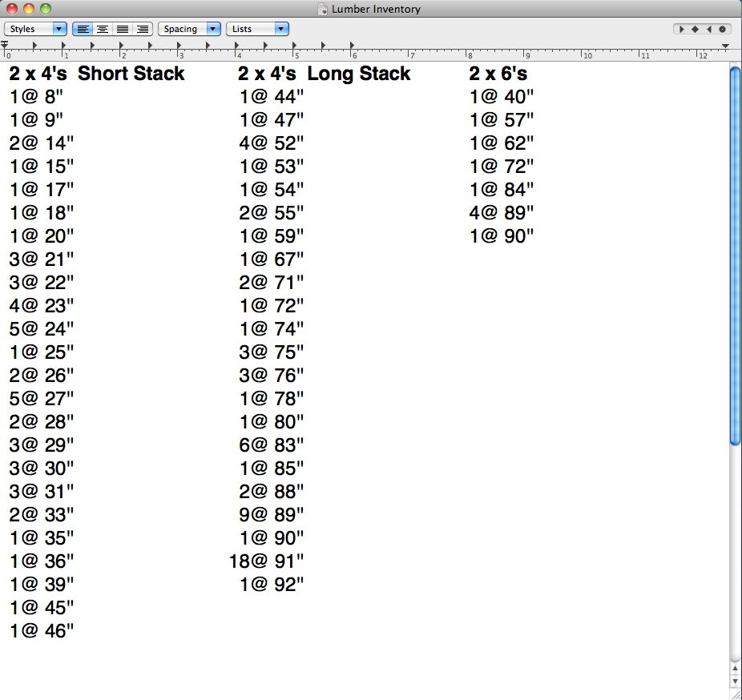
Task: Select the tab stop at ruler mark 1.5
Action: [x=92, y=46]
